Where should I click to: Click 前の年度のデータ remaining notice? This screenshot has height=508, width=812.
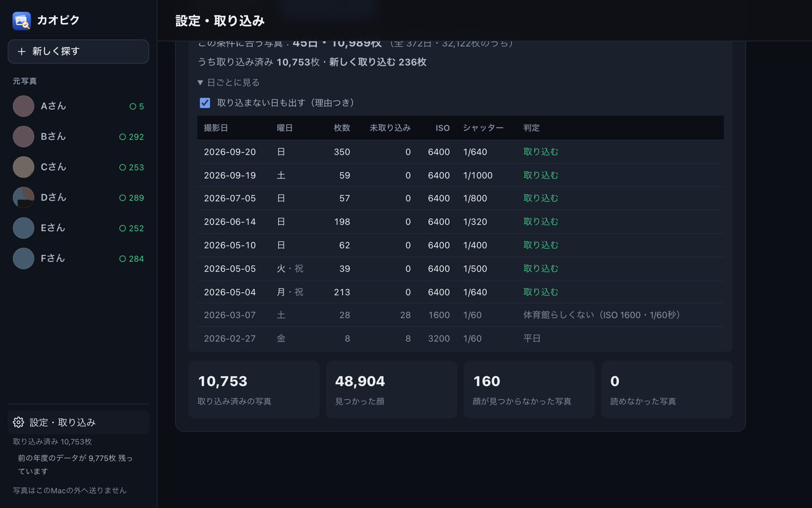tap(75, 464)
